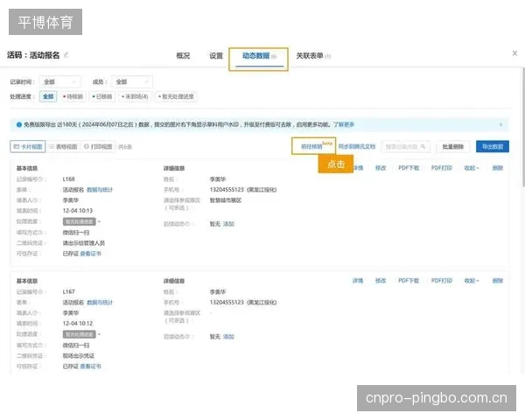
Task: Click the pencil edit icon beside 活动报名 title
Action: (x=66, y=55)
